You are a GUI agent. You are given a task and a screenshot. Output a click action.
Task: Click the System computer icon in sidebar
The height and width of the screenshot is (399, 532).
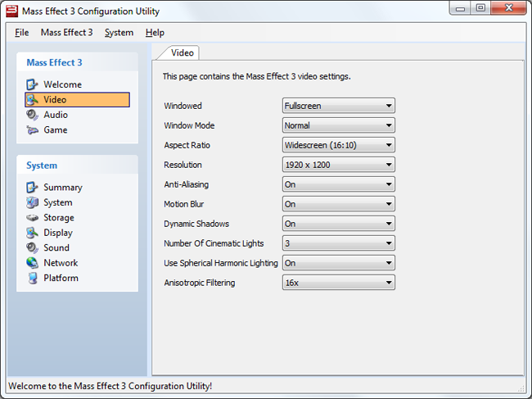(x=32, y=202)
